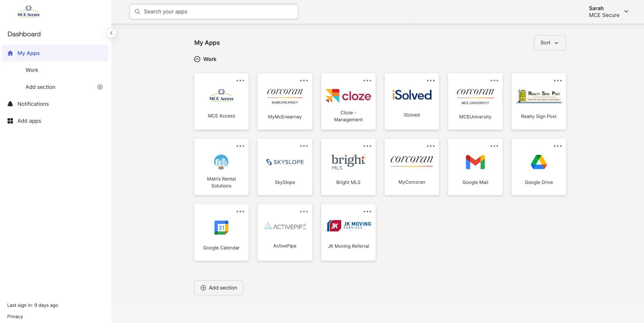Launch MyMcEnearney via its Corcoran logo
Viewport: 644px width, 323px height.
[285, 96]
